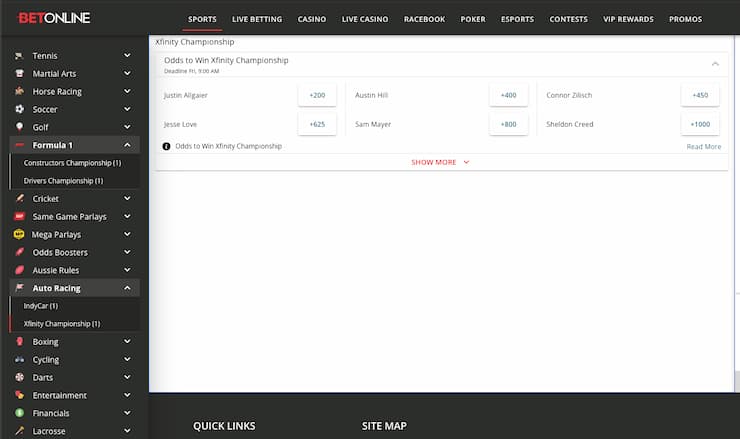
Task: Open the PROMOS tab
Action: [685, 19]
